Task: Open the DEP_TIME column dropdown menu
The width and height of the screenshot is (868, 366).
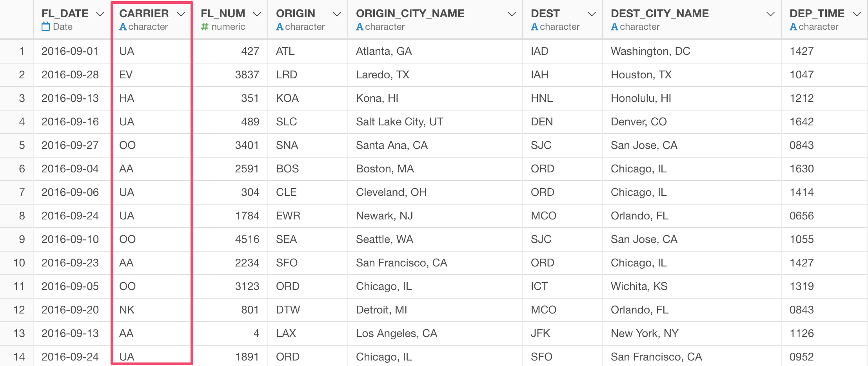Action: [857, 14]
